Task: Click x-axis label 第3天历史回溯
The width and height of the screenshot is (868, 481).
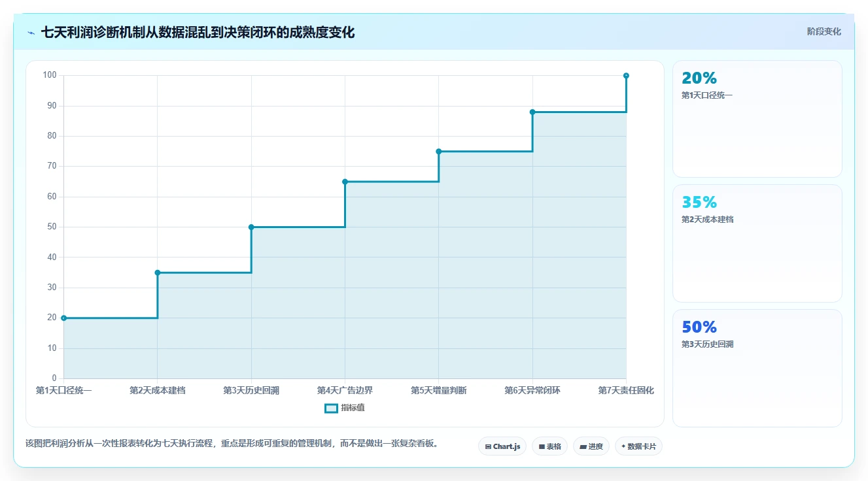Action: [251, 391]
